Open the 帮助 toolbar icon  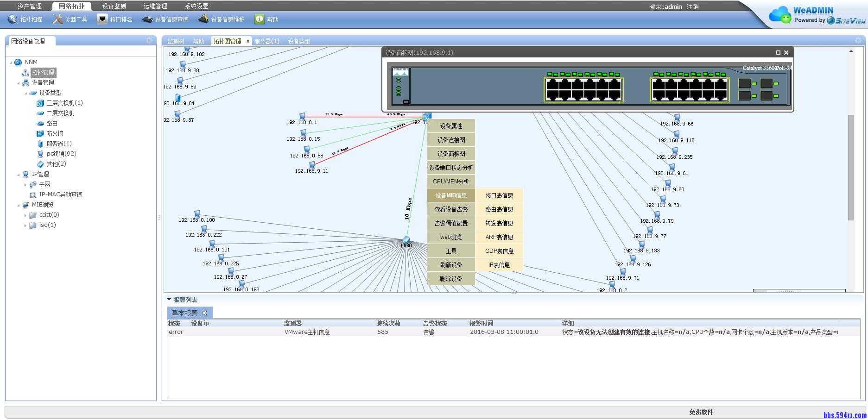click(x=260, y=19)
